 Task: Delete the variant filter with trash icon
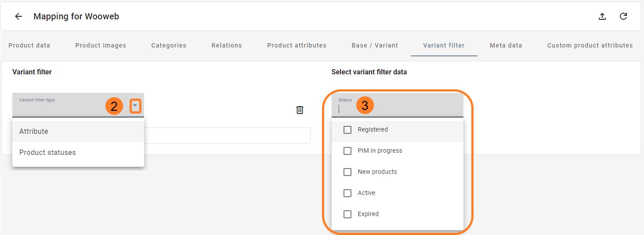click(300, 110)
